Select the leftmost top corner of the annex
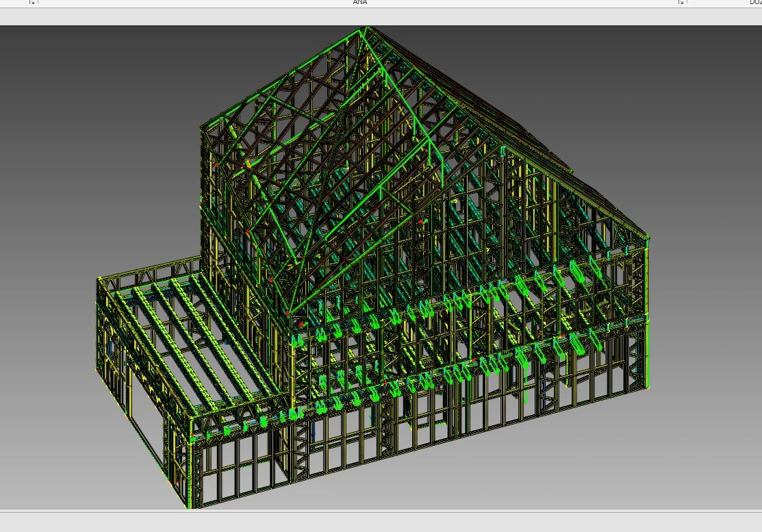The width and height of the screenshot is (762, 532). point(99,279)
